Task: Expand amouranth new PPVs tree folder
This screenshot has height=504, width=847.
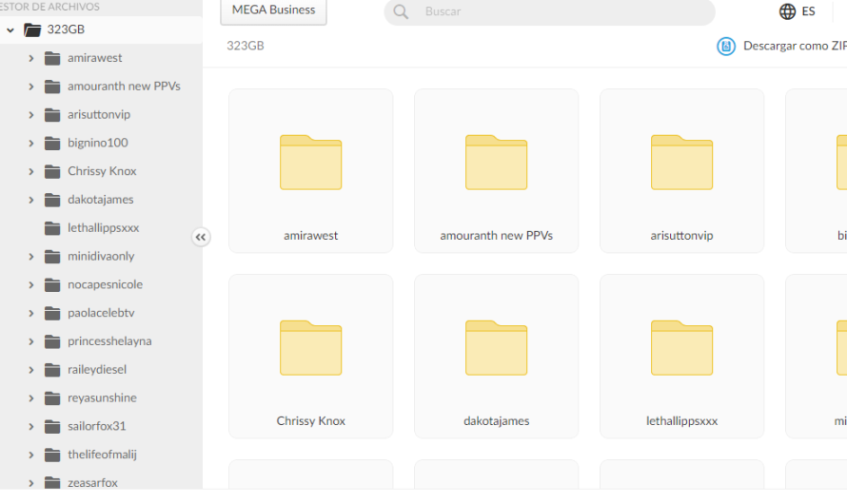Action: click(x=30, y=87)
